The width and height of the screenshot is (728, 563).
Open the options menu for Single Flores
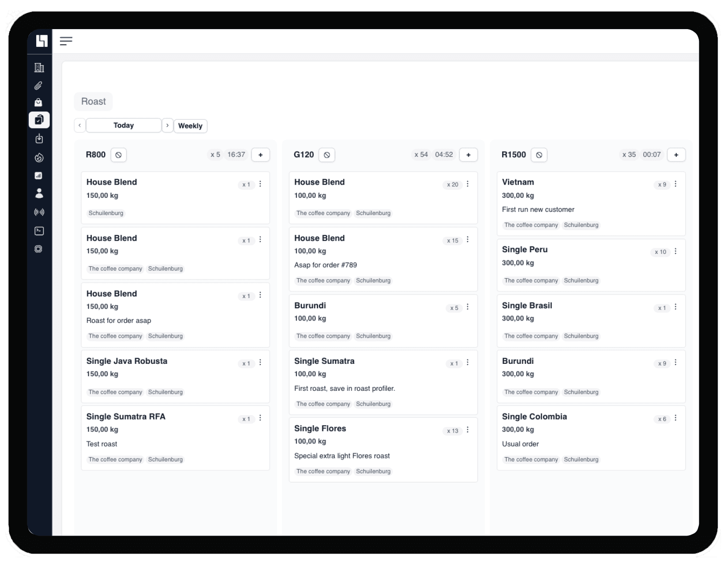pyautogui.click(x=468, y=430)
